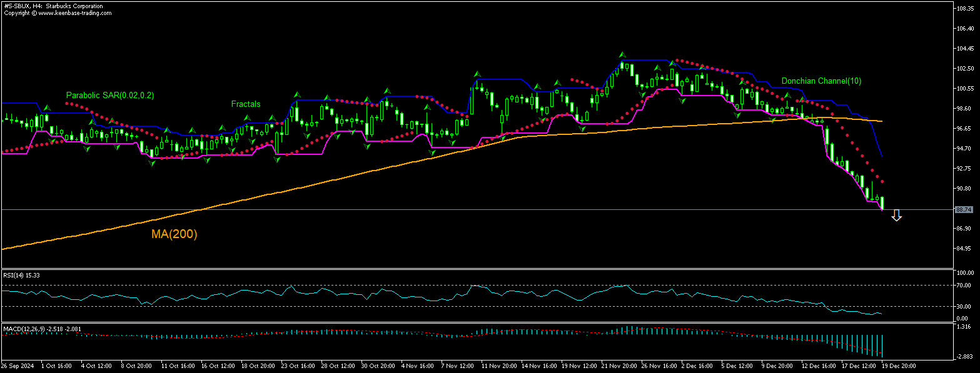980x373 pixels.
Task: Click the 88.74 current price tag
Action: 964,210
